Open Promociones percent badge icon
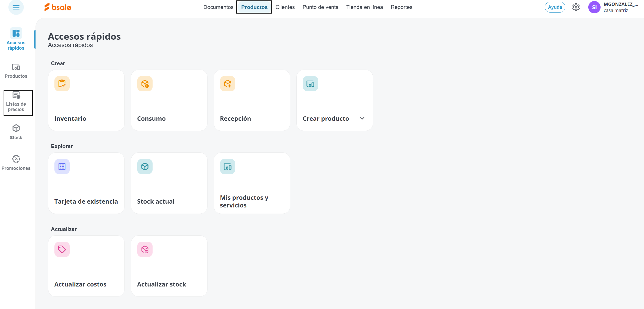Viewport: 644px width, 309px height. (x=16, y=159)
